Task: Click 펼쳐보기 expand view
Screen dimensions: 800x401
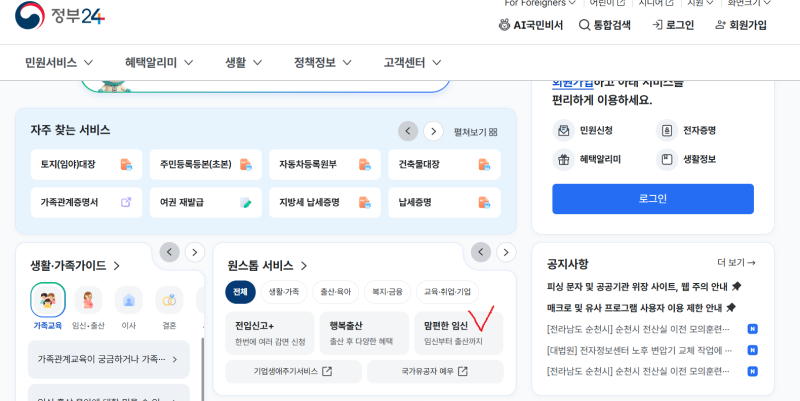Action: click(x=475, y=132)
